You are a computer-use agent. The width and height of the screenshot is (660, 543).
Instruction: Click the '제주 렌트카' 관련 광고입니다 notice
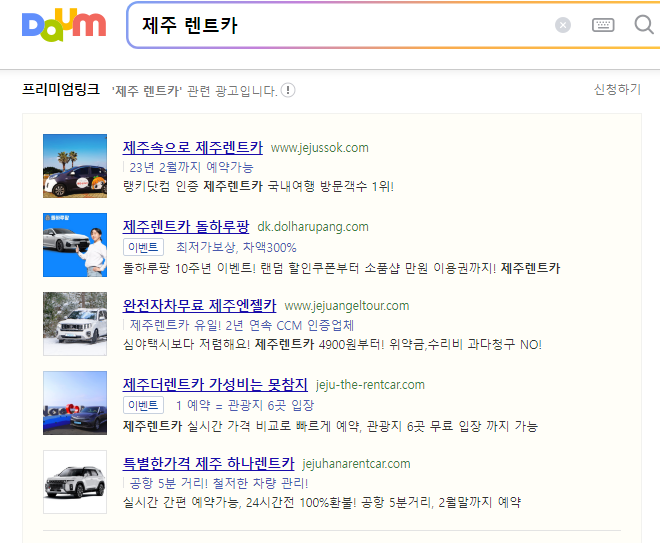coord(194,91)
